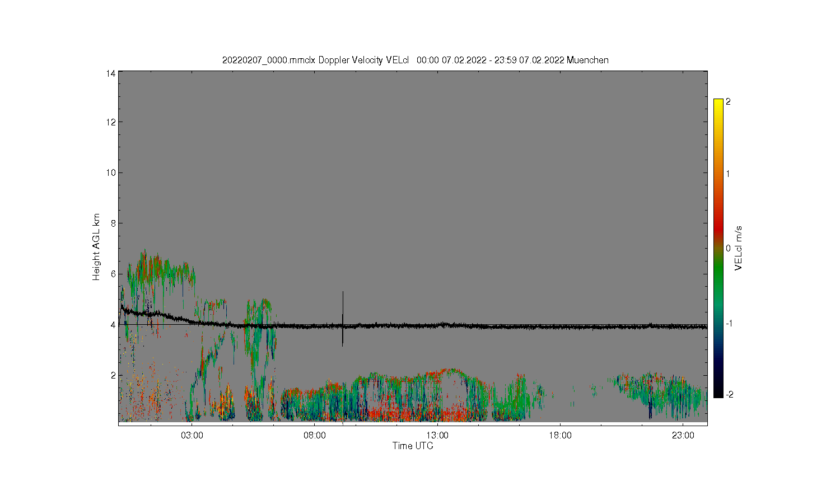Select the 03:00 time tick label

click(192, 435)
